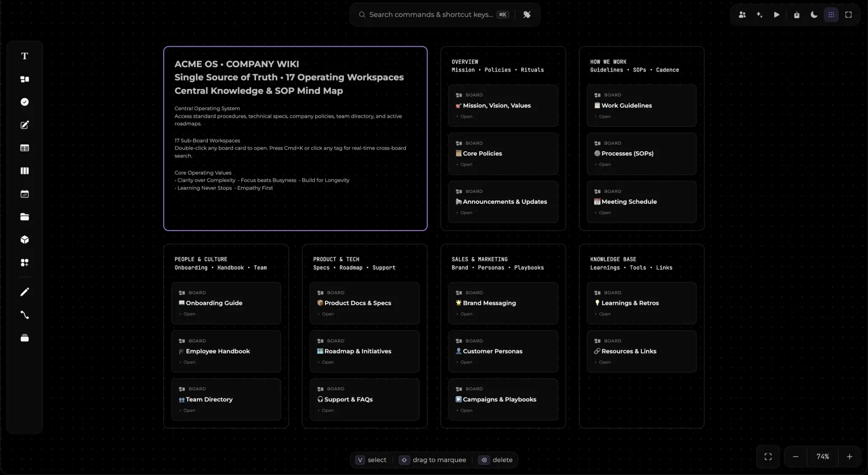Viewport: 868px width, 475px height.
Task: Expand Open under Core Policies
Action: (464, 164)
